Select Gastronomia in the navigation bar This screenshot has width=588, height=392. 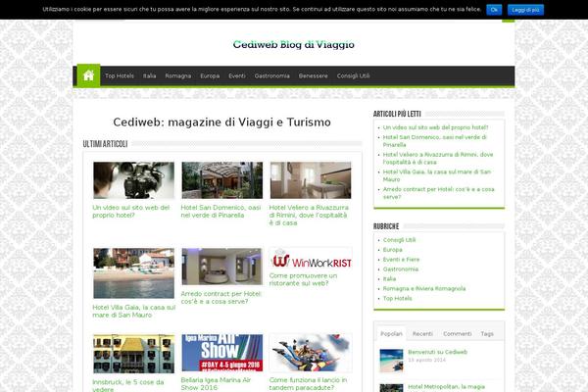tap(271, 75)
